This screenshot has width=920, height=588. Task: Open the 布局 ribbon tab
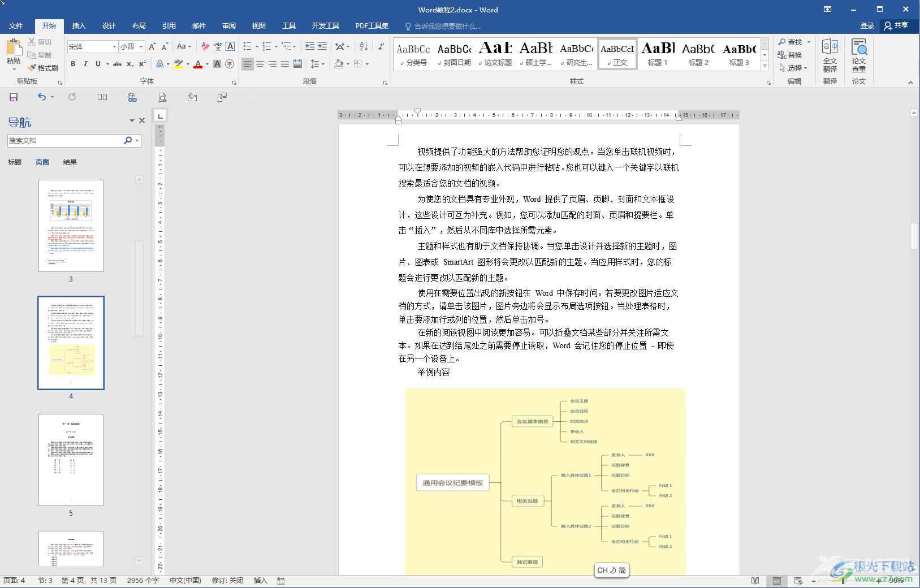(x=139, y=26)
